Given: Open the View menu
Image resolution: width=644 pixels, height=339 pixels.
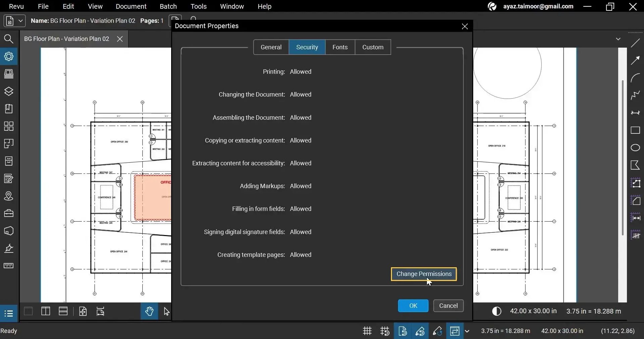Looking at the screenshot, I should pos(95,6).
